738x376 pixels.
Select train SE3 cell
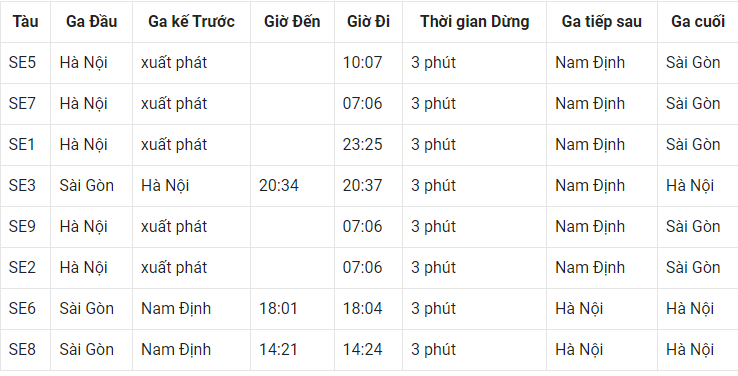22,185
